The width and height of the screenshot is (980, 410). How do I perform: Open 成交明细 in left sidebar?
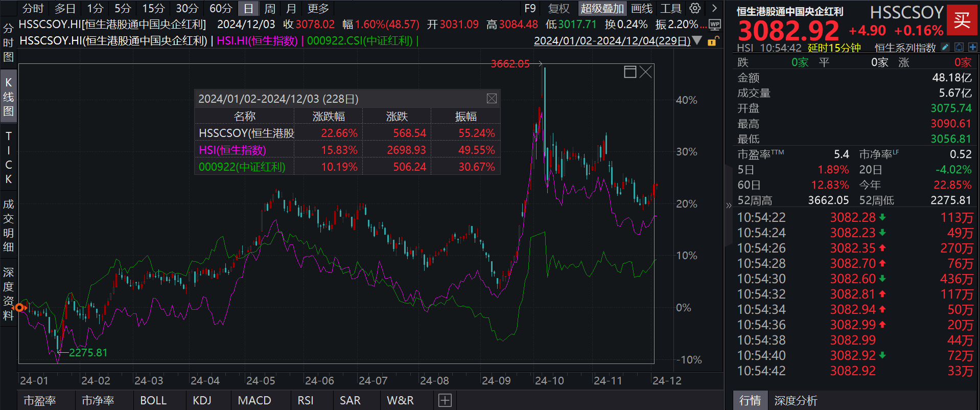click(x=8, y=225)
